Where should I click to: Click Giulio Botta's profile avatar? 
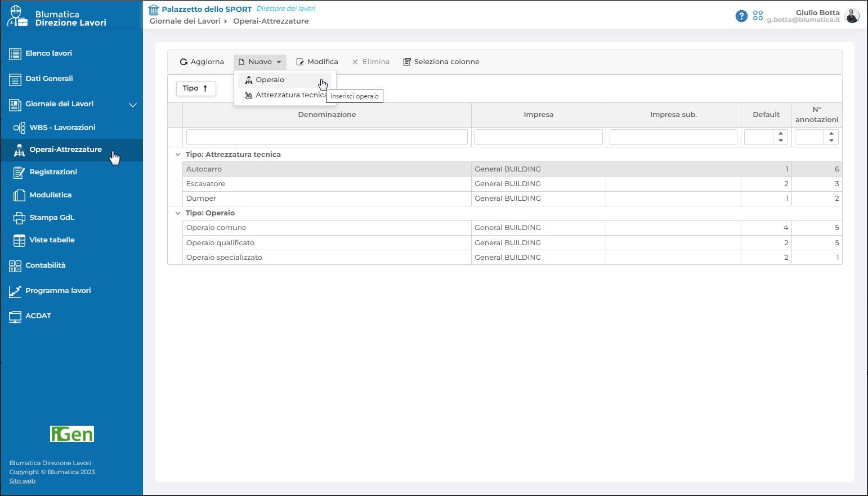coord(852,16)
